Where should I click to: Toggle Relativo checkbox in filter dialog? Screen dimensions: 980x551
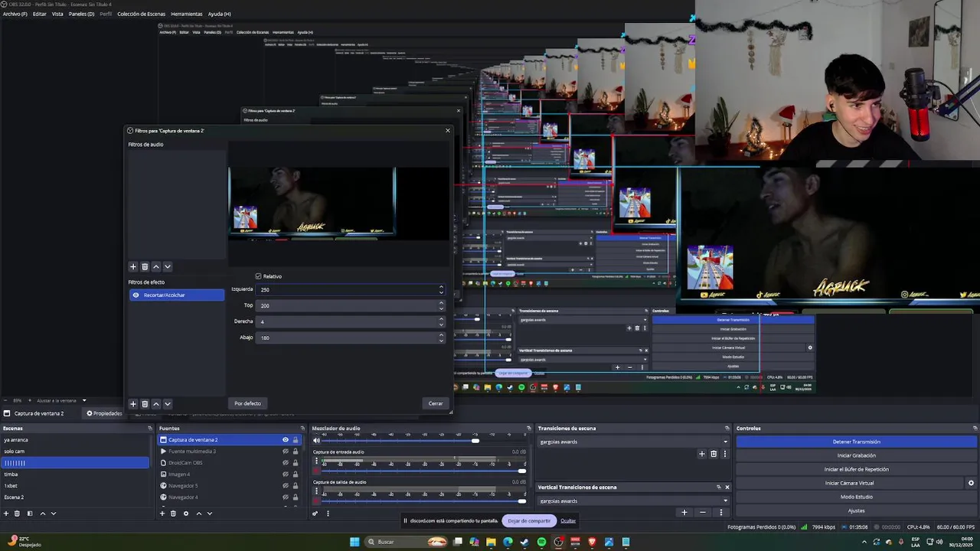coord(259,276)
